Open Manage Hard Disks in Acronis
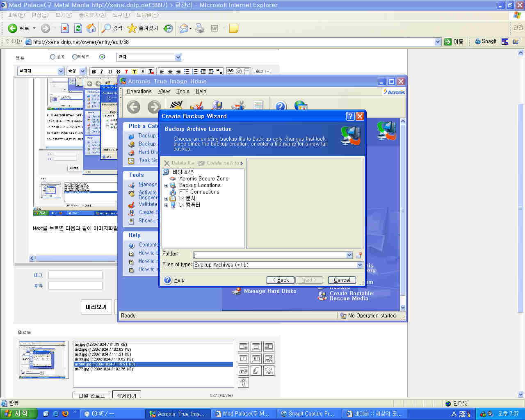Screen dimensions: 525x420 (264, 291)
